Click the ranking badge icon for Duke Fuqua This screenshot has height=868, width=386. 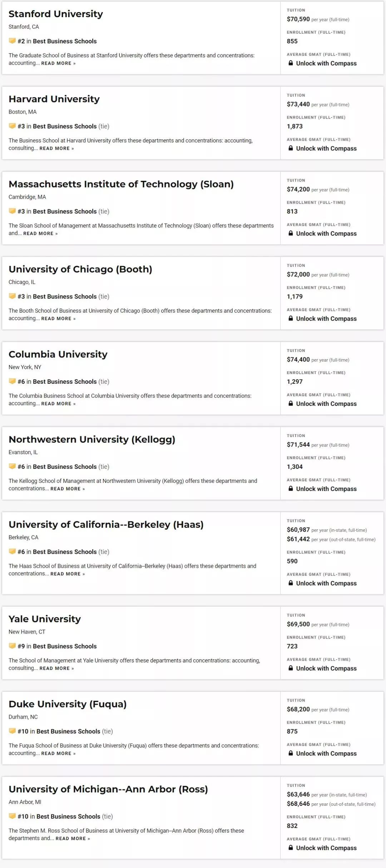pos(12,731)
